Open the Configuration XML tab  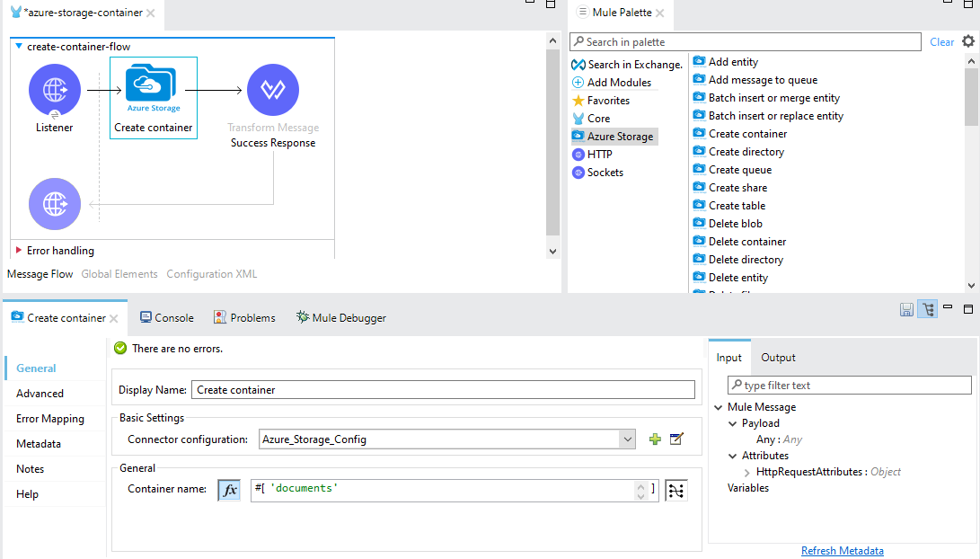coord(211,274)
